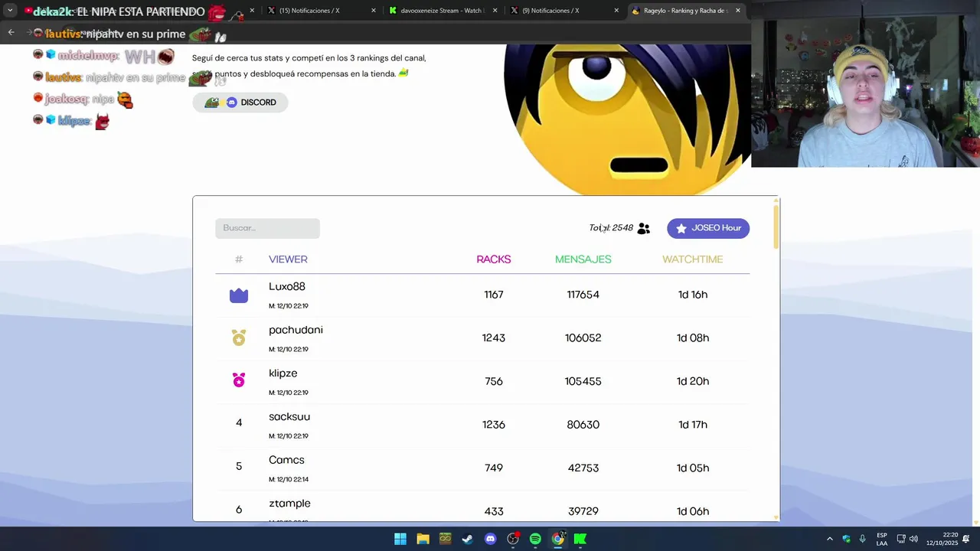This screenshot has width=980, height=551.
Task: Sort by the VIEWER column header
Action: coord(288,259)
